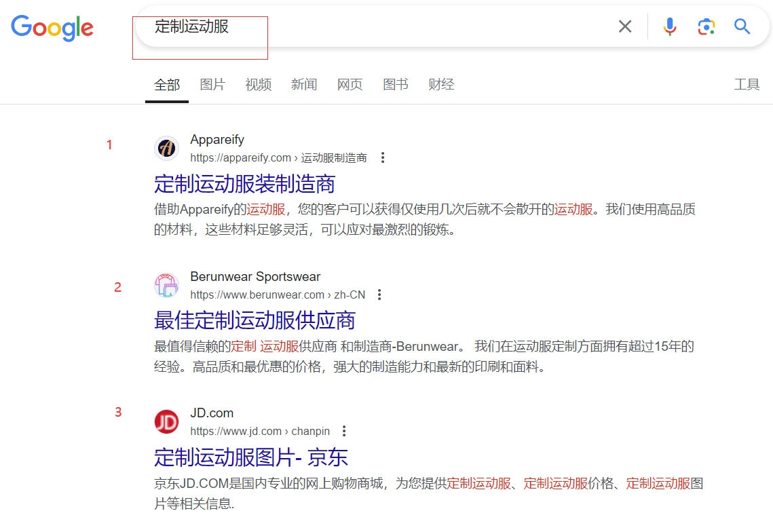Switch to the 图书 tab
Image resolution: width=773 pixels, height=532 pixels.
396,84
